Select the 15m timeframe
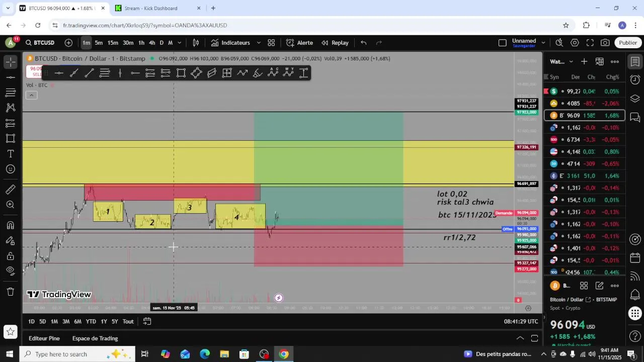Screen dimensions: 644x362 (113, 43)
